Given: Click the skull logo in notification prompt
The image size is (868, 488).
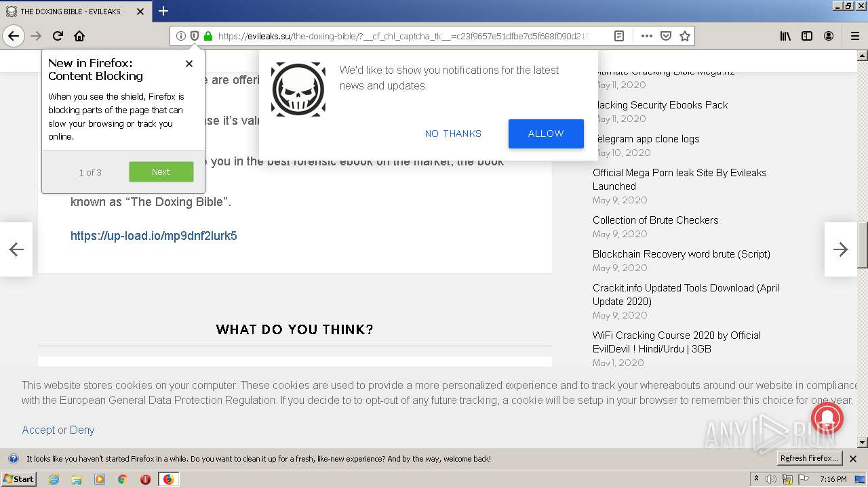Looking at the screenshot, I should point(298,89).
